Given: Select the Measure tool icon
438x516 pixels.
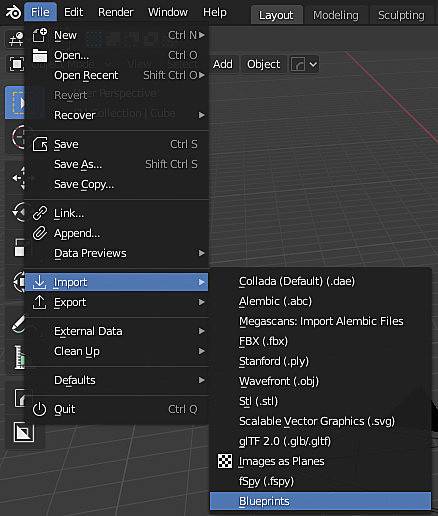Looking at the screenshot, I should [19, 357].
